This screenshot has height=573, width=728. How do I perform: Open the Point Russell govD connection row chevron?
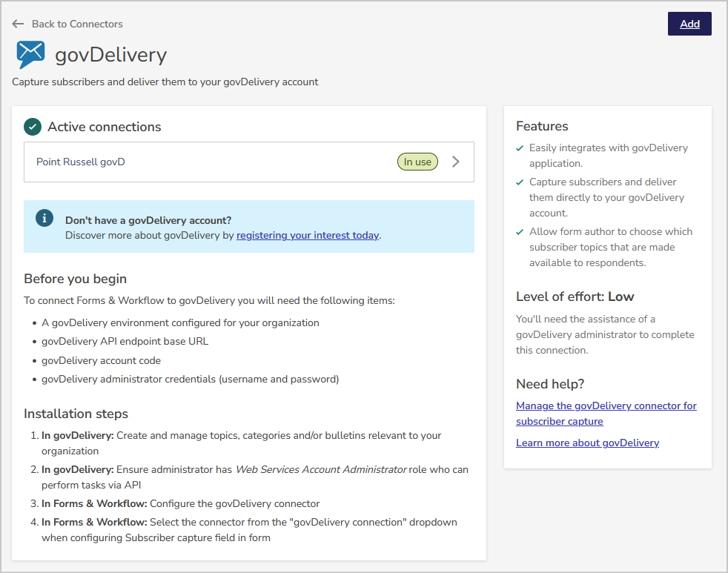coord(456,161)
